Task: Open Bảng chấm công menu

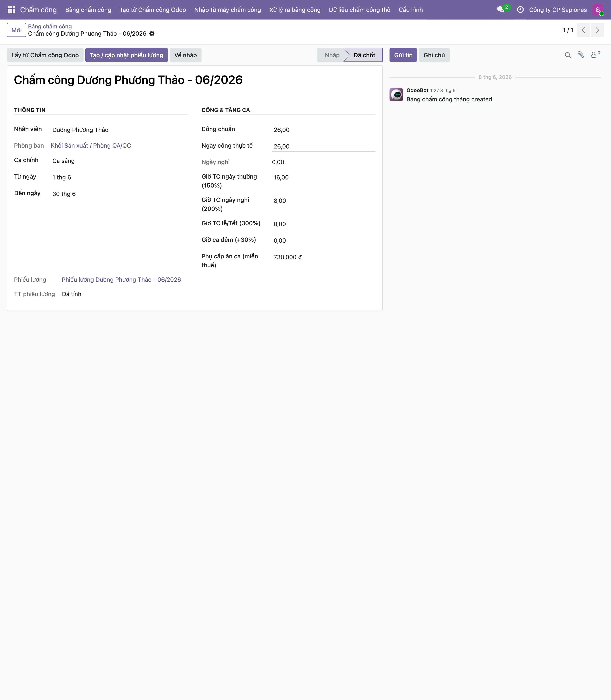Action: point(88,10)
